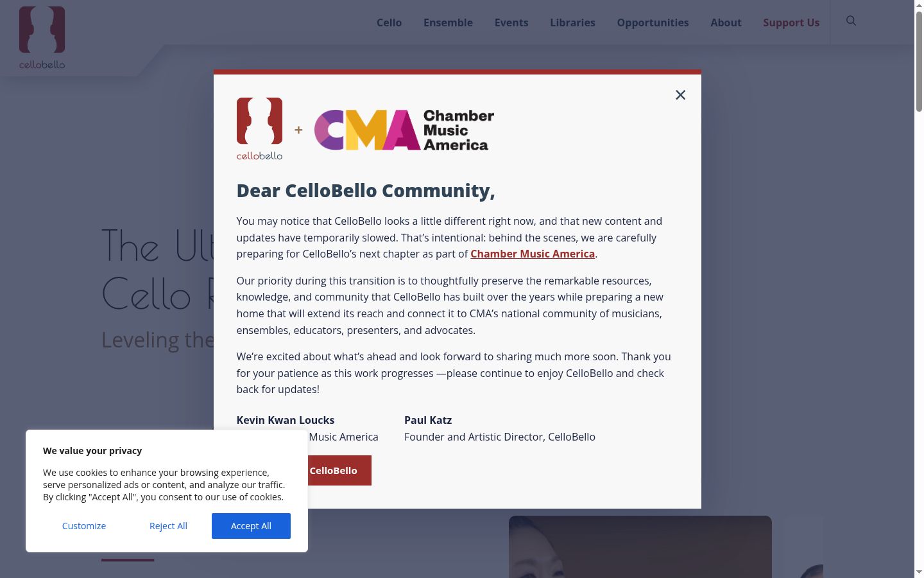Expand the Events menu item
This screenshot has width=924, height=578.
pyautogui.click(x=511, y=22)
